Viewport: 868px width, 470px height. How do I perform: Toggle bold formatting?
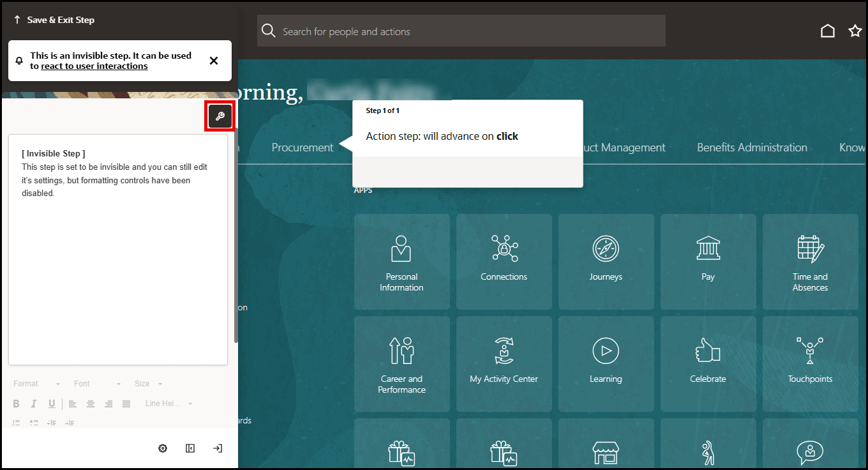tap(17, 404)
